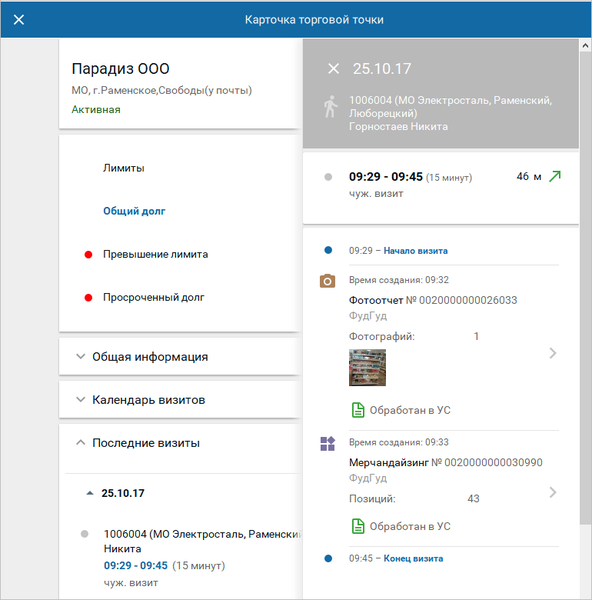Click the walking person icon in visit header
The width and height of the screenshot is (592, 600).
click(330, 107)
